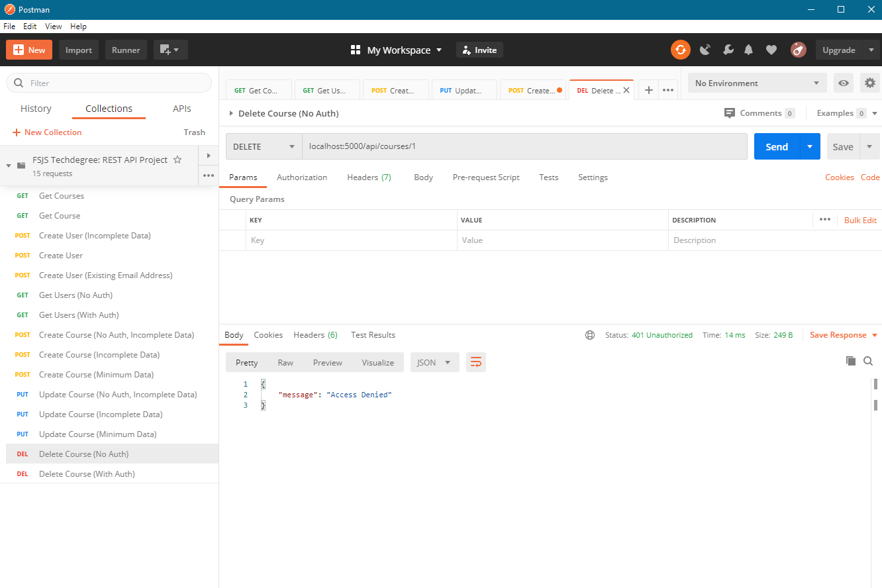This screenshot has width=882, height=588.
Task: Toggle line wrapping in the response viewer
Action: tap(475, 362)
